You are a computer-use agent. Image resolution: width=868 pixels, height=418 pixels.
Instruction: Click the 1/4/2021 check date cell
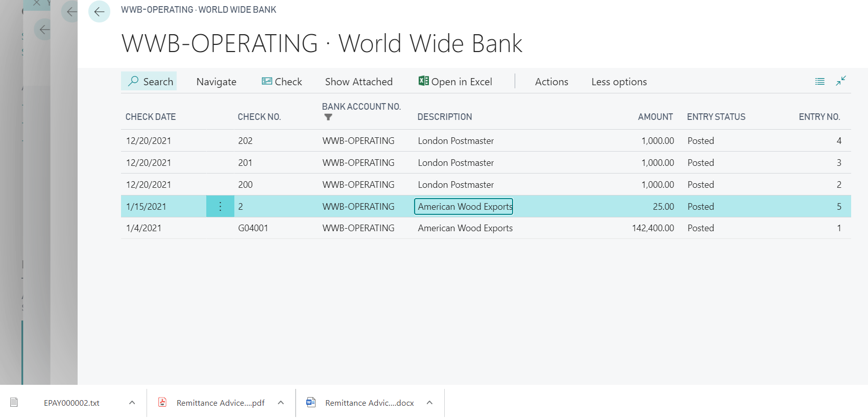[144, 228]
